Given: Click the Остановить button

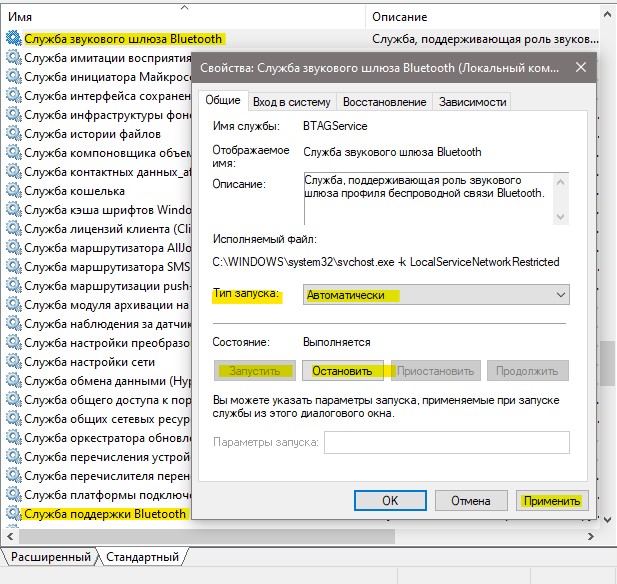Looking at the screenshot, I should click(x=342, y=371).
